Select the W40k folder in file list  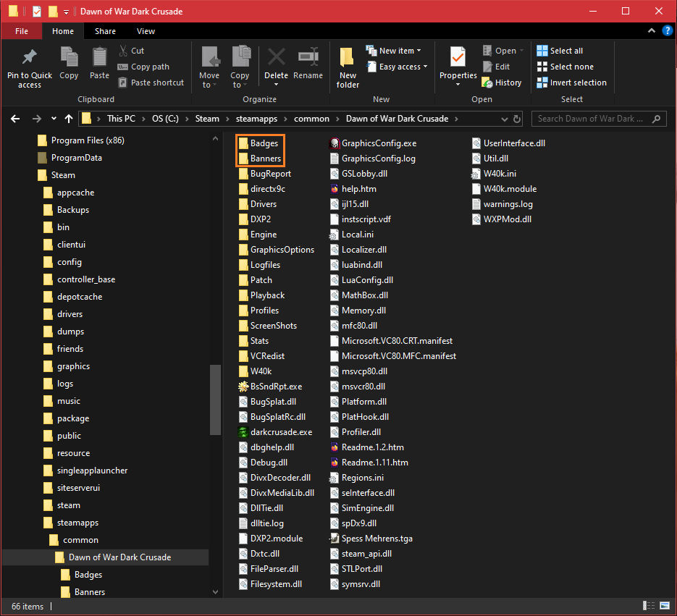(x=255, y=371)
